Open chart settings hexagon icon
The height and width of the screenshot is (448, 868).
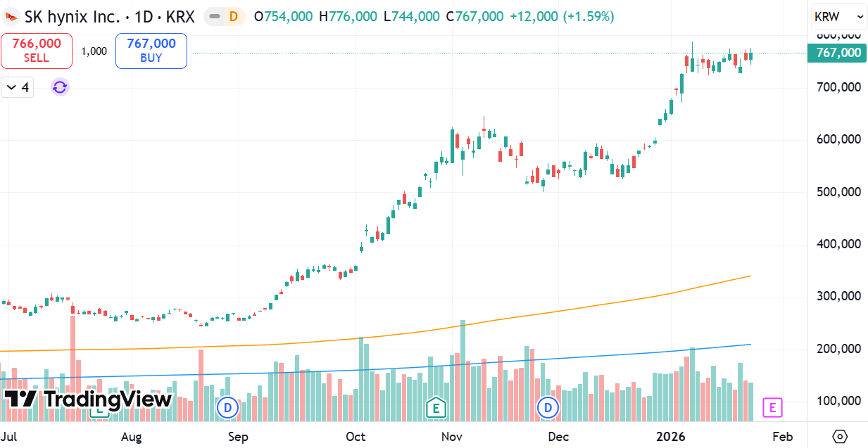(x=839, y=437)
